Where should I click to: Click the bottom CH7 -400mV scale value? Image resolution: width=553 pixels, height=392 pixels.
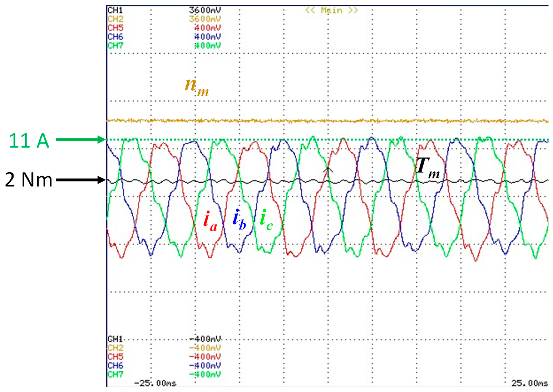[205, 375]
